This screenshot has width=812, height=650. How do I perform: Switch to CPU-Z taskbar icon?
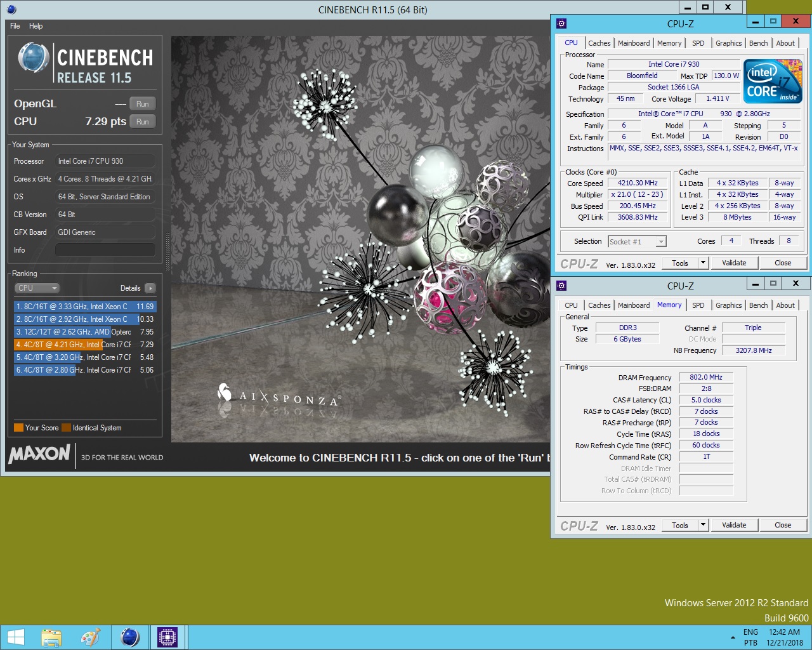click(x=167, y=637)
